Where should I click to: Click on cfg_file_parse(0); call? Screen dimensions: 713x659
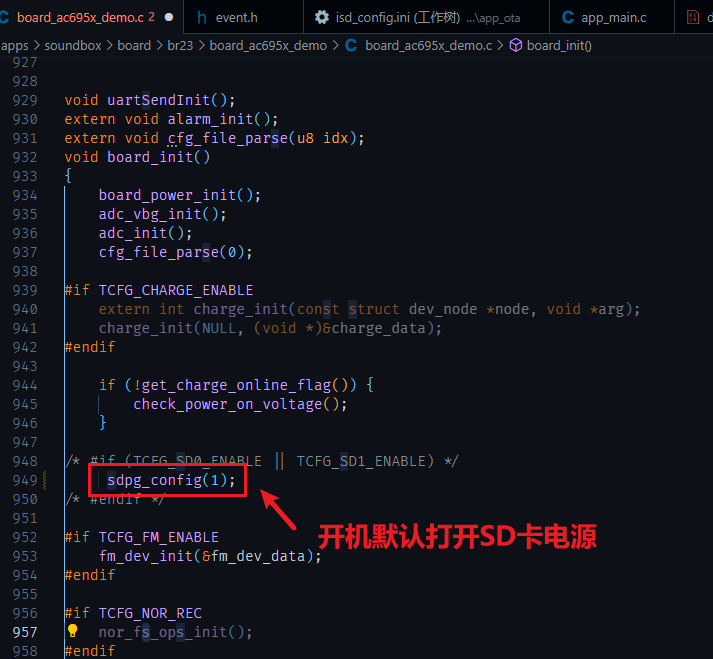point(176,252)
